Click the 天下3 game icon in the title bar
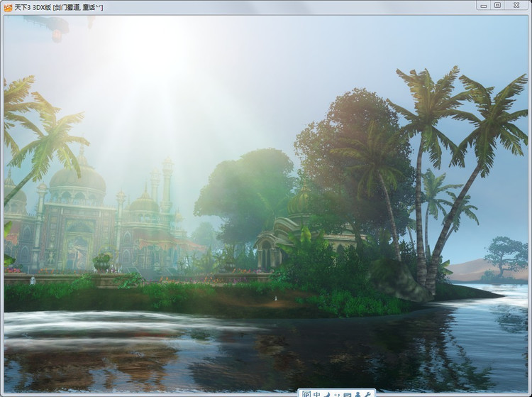The image size is (532, 397). (x=8, y=7)
